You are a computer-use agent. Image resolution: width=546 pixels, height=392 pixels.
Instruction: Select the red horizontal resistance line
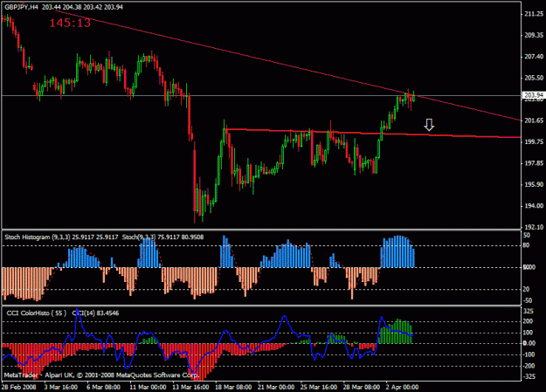(x=372, y=134)
